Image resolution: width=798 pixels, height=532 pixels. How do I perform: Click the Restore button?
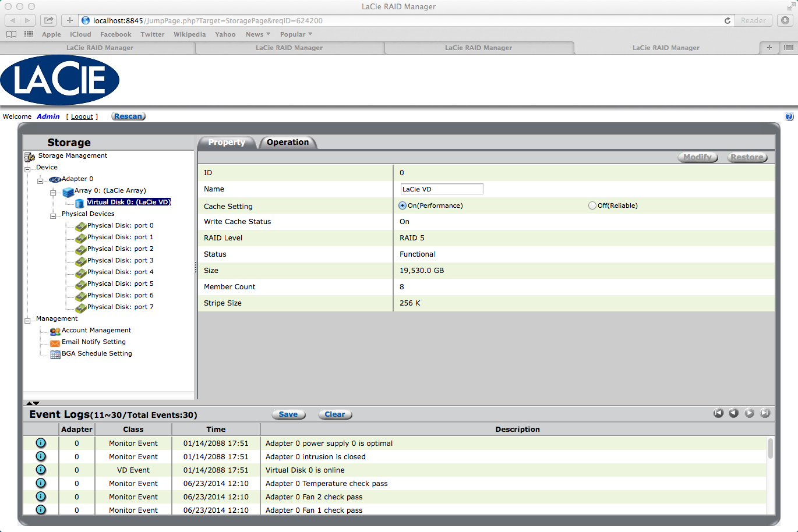pyautogui.click(x=747, y=157)
